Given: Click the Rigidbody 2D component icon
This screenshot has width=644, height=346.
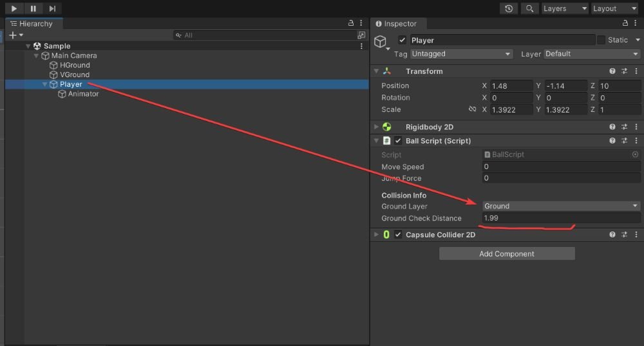Looking at the screenshot, I should pos(387,127).
